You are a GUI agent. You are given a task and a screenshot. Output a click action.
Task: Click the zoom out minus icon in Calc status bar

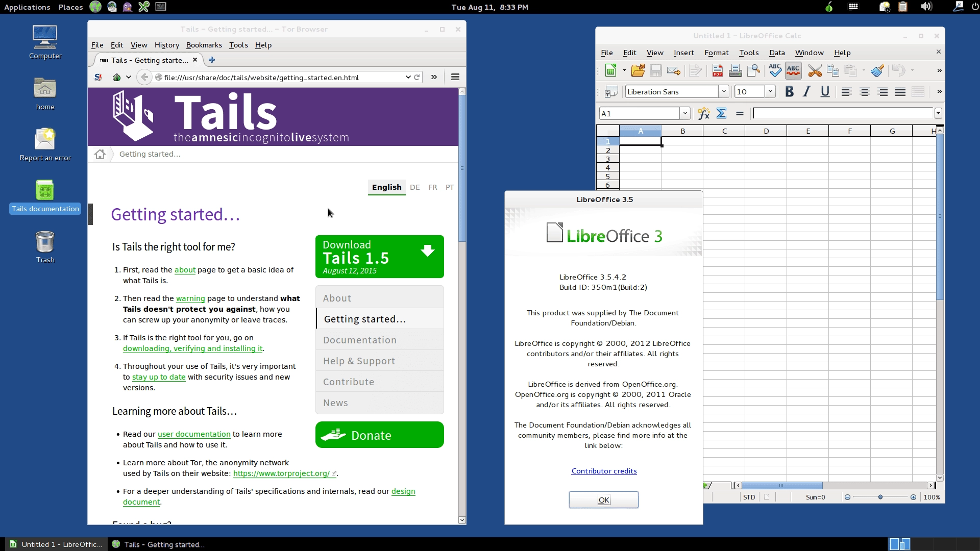point(847,497)
